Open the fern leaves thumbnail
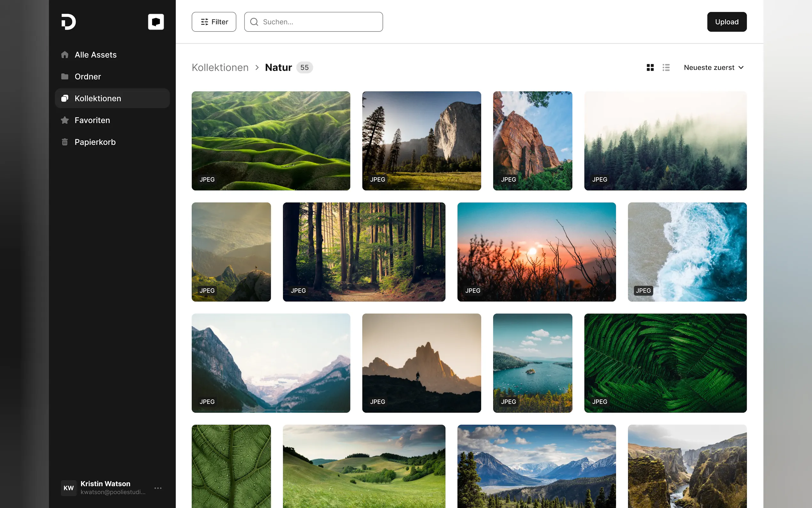 [x=665, y=363]
